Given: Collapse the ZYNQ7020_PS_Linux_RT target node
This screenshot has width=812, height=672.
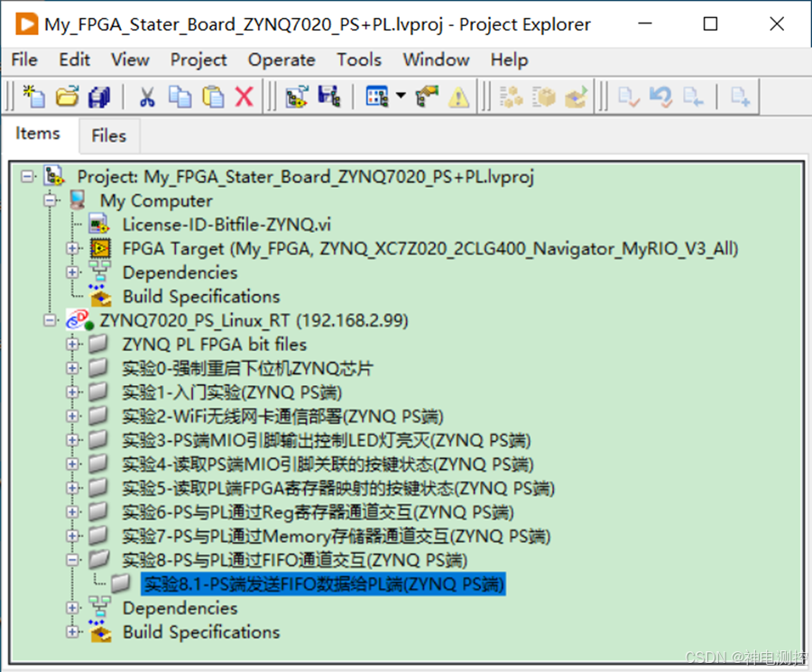Looking at the screenshot, I should (x=51, y=320).
